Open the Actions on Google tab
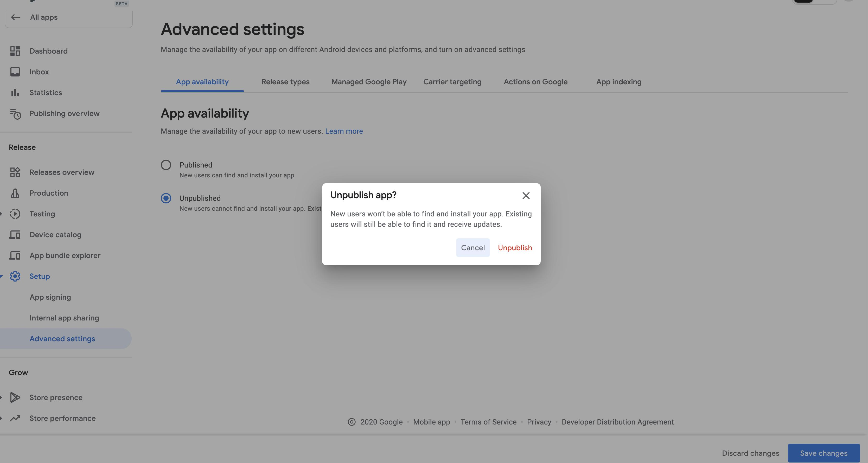 535,82
